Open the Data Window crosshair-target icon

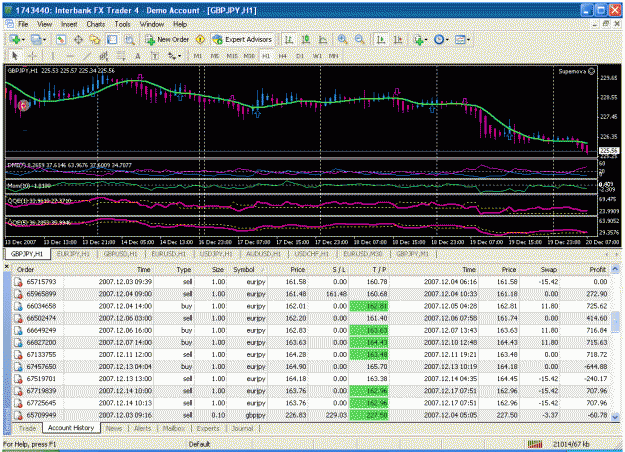point(78,39)
